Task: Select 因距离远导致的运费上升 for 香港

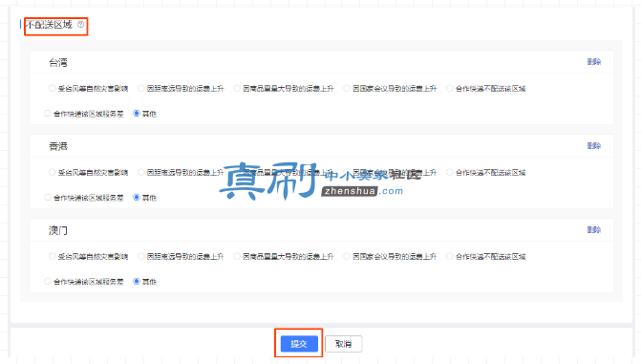Action: (x=141, y=173)
